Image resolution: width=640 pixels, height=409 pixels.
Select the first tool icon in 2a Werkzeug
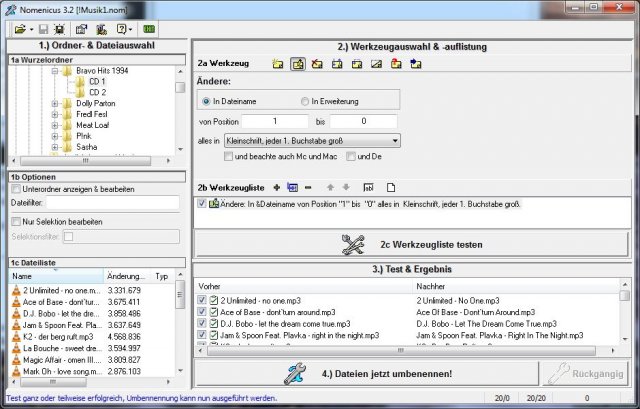[278, 65]
